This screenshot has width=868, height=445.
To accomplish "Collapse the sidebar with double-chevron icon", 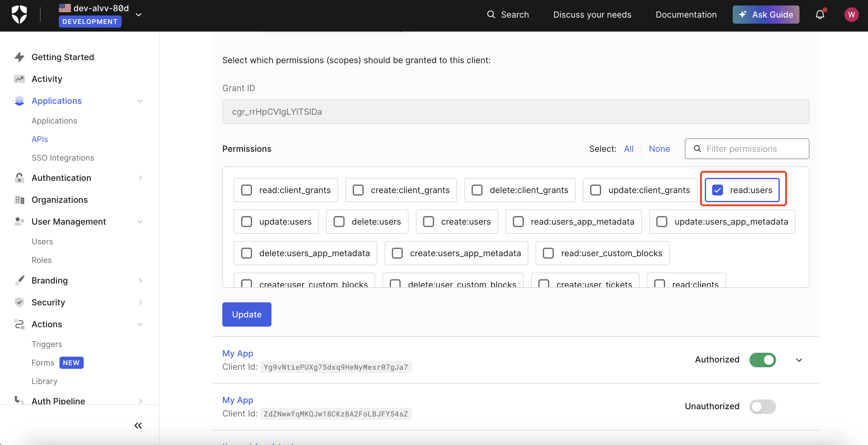I will [138, 426].
